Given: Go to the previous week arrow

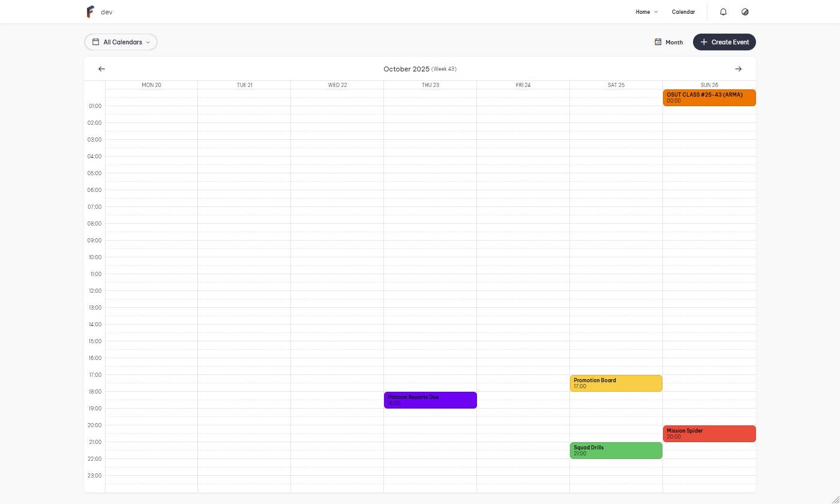Looking at the screenshot, I should tap(101, 69).
